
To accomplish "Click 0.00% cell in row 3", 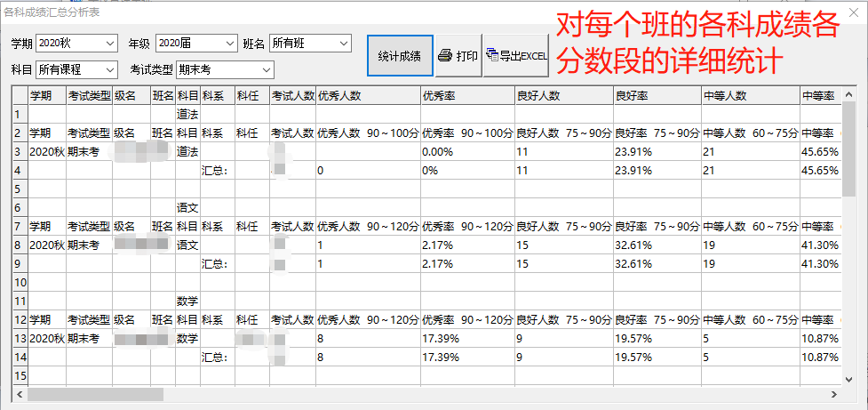I will (x=467, y=152).
